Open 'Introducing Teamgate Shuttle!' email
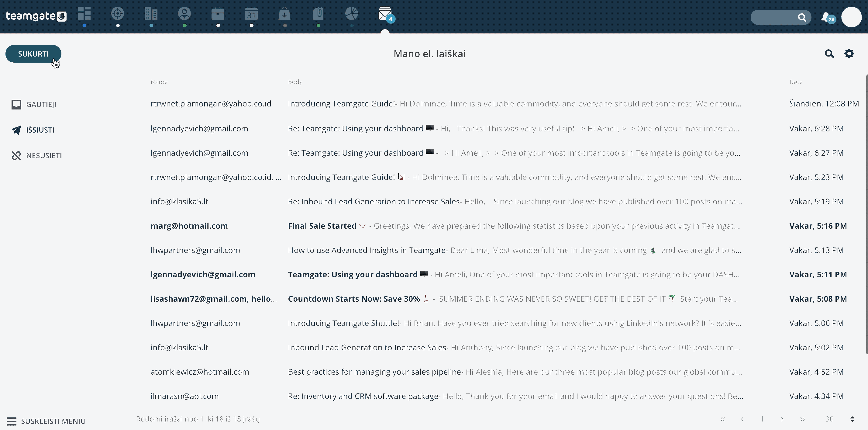The width and height of the screenshot is (868, 430). pos(499,323)
